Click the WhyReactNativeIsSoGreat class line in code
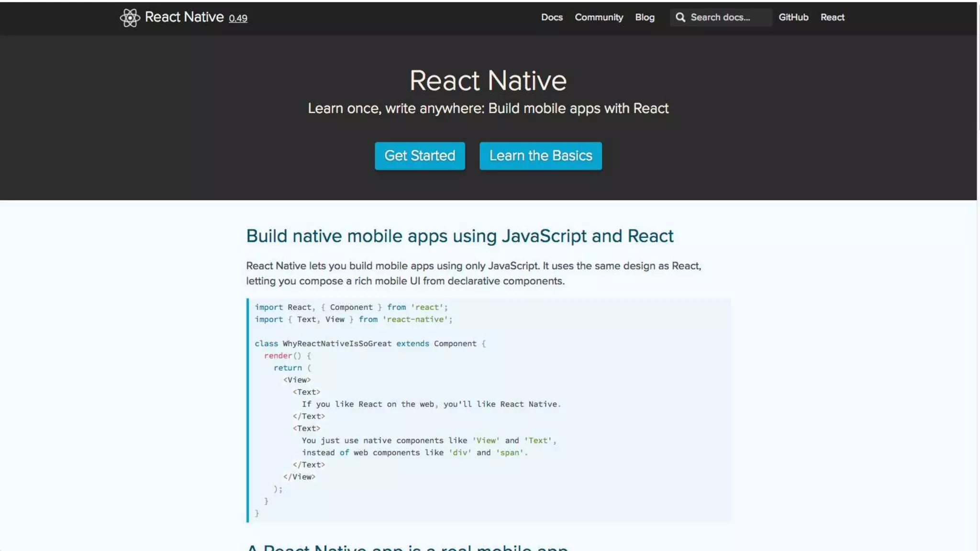 (337, 343)
